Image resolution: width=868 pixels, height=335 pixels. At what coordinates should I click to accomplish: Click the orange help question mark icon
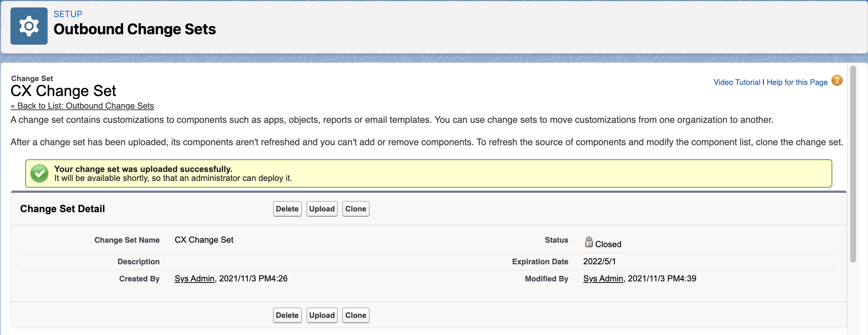coord(837,80)
